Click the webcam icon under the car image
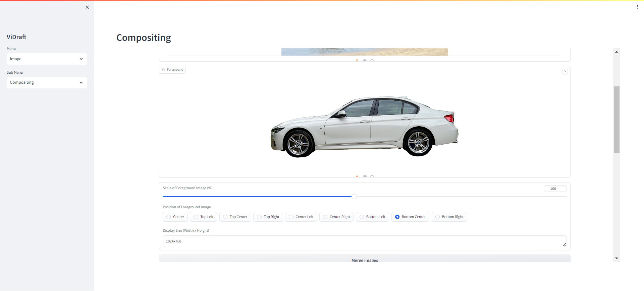This screenshot has height=291, width=644. pos(365,176)
